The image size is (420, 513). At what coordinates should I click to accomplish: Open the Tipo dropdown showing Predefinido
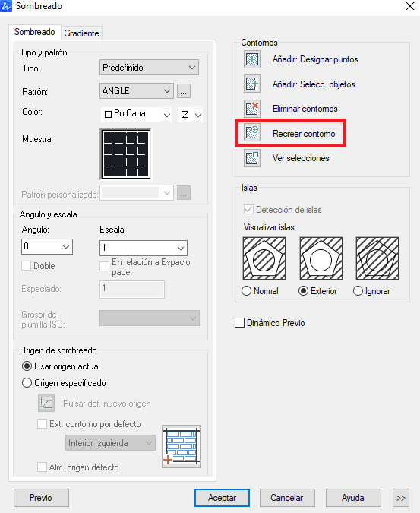click(149, 68)
